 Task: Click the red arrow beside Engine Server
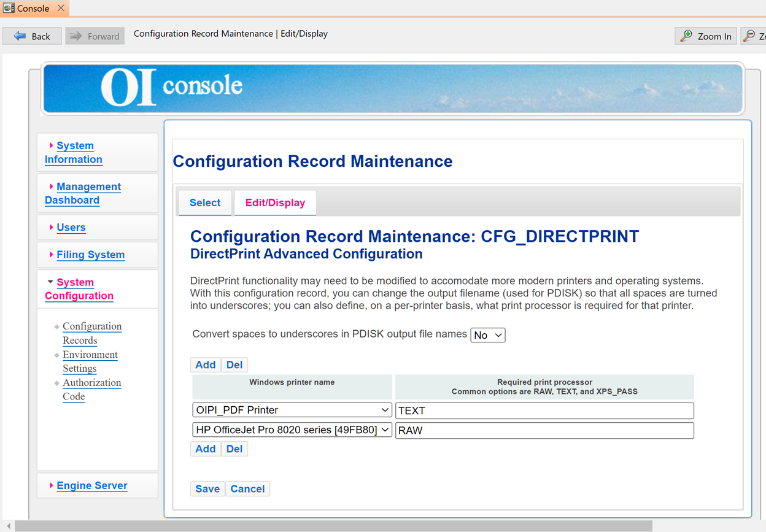point(51,485)
